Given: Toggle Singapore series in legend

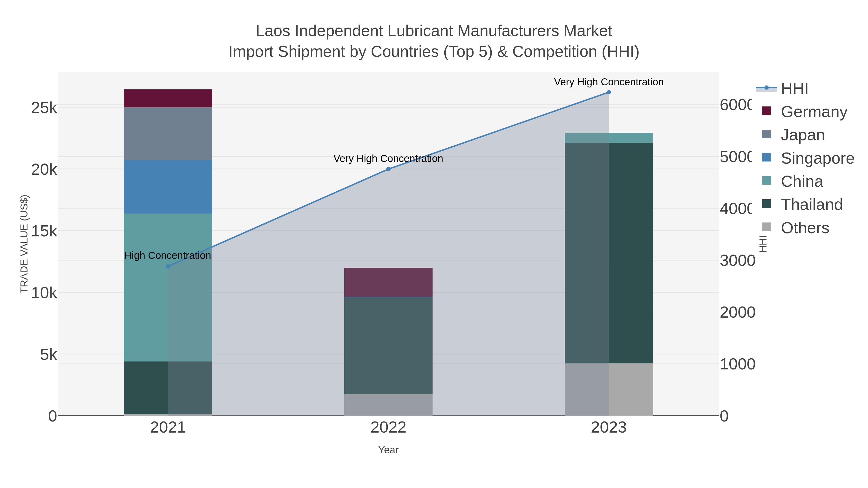Looking at the screenshot, I should click(808, 158).
